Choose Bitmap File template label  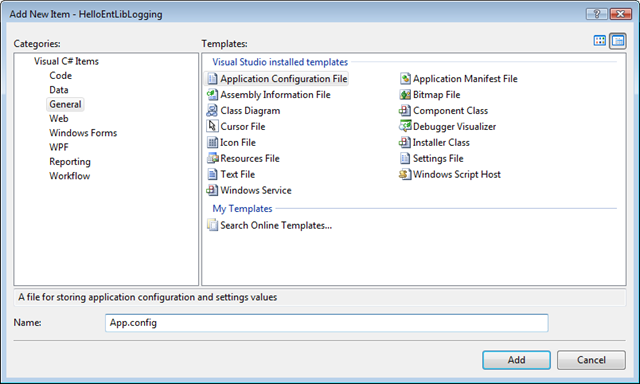436,95
